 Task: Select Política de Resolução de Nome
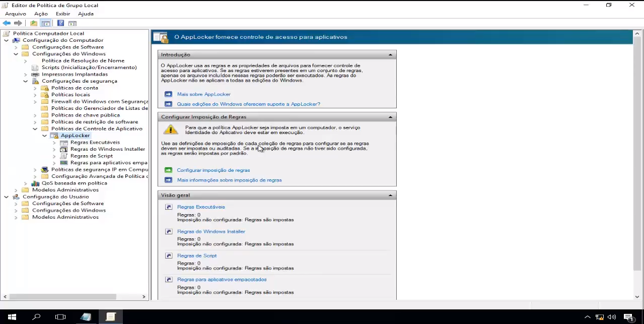tap(83, 61)
